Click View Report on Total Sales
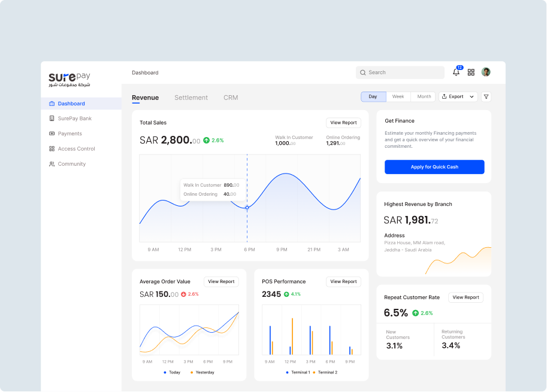The image size is (547, 392). point(344,123)
